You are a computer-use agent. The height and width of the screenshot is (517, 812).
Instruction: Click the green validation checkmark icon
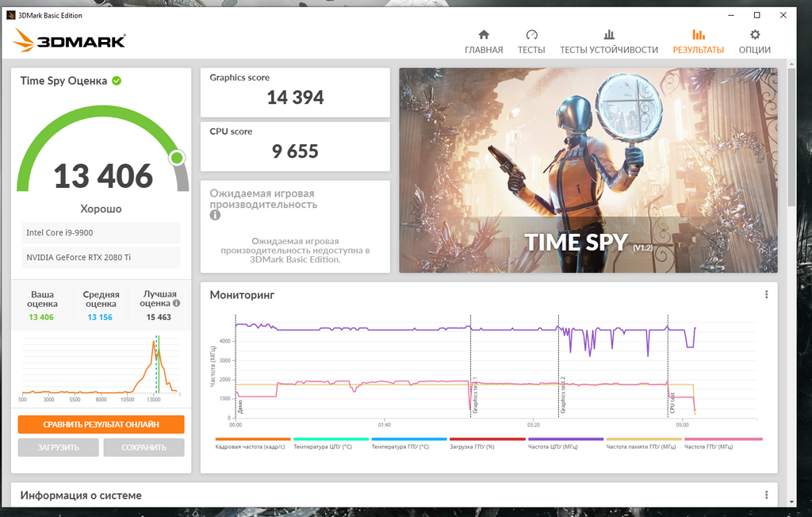(117, 80)
